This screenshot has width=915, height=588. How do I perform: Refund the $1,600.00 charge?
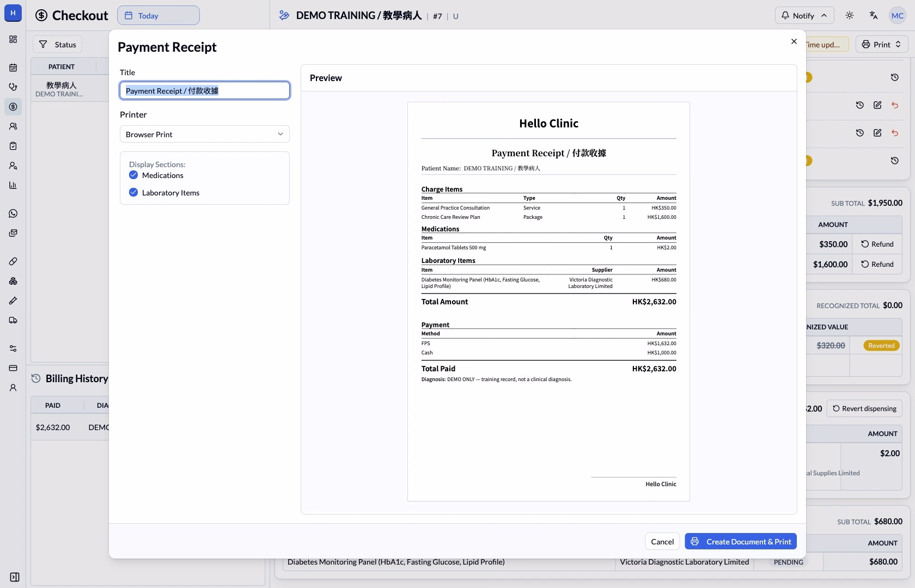pyautogui.click(x=877, y=264)
